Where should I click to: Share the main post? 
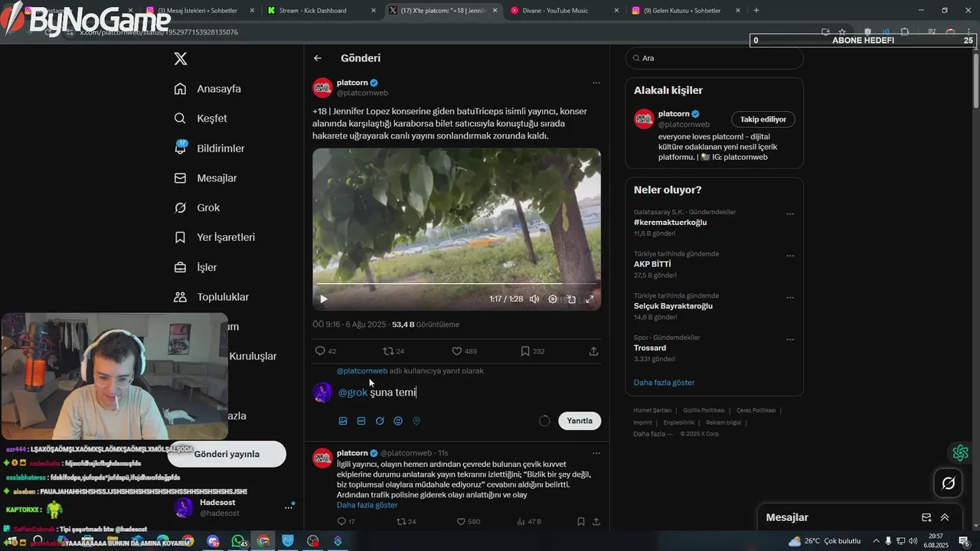(x=593, y=351)
